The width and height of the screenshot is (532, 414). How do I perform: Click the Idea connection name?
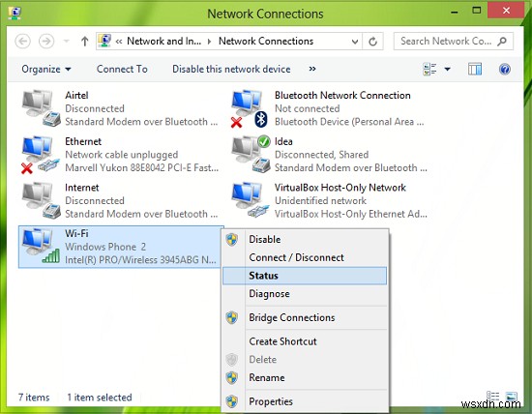click(283, 141)
